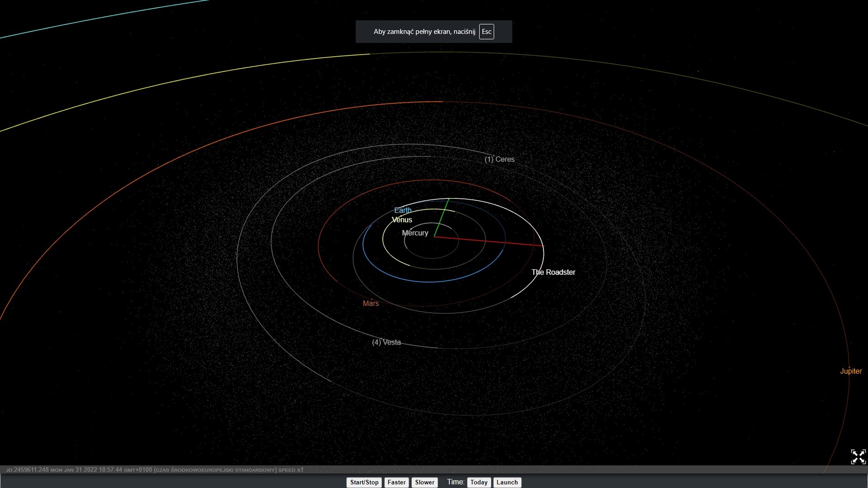Screen dimensions: 868x488
Task: Click the Venus label
Action: tap(402, 220)
